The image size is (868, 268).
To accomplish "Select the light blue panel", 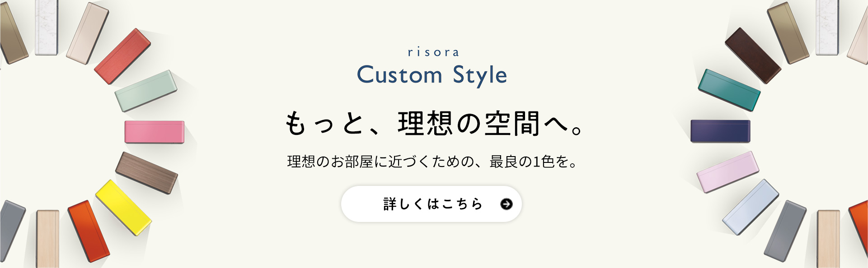I will point(751,207).
